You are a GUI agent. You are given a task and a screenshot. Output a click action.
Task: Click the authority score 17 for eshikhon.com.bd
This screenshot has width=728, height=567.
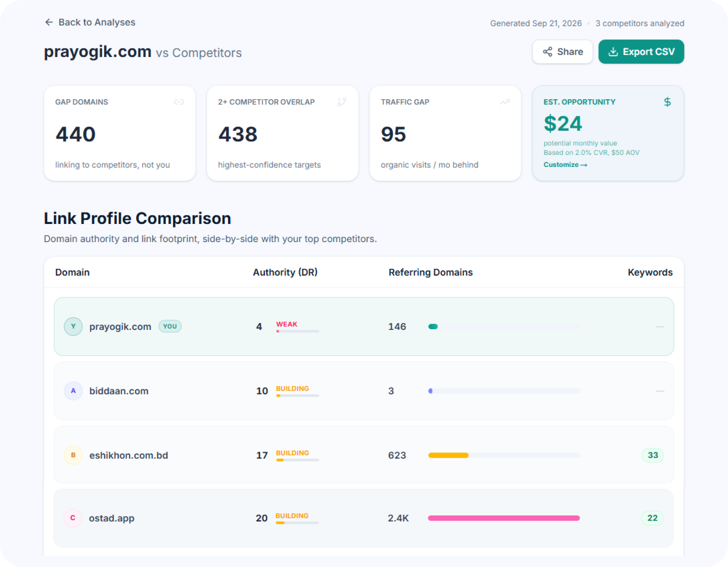point(262,455)
